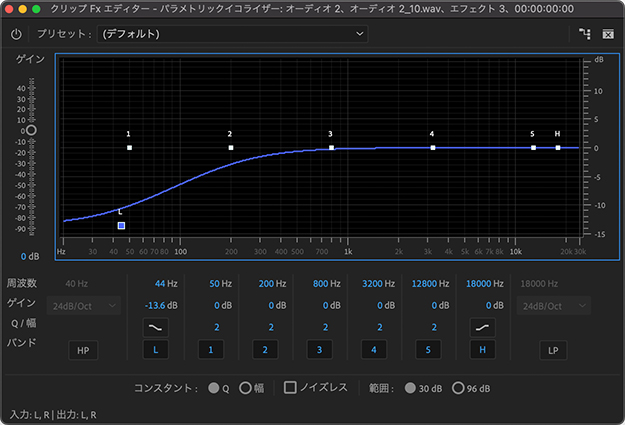Toggle the effect power button

click(x=16, y=34)
